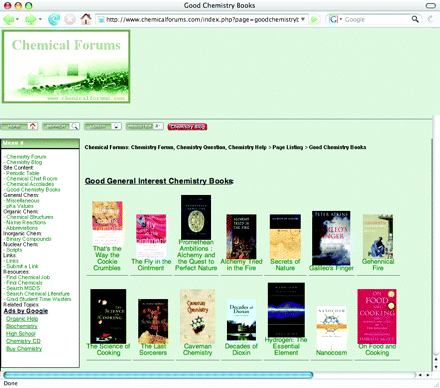
Task: Open the Chemical Accolades link
Action: tap(30, 184)
